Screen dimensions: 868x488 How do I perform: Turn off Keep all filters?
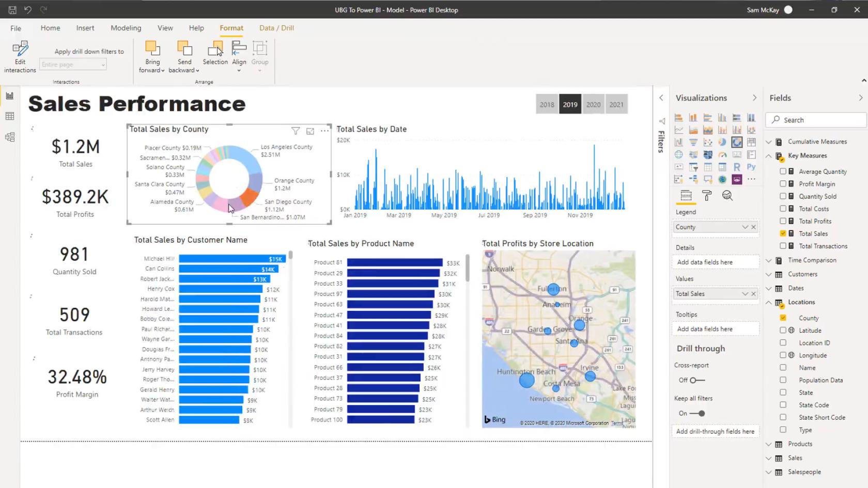[x=698, y=413]
